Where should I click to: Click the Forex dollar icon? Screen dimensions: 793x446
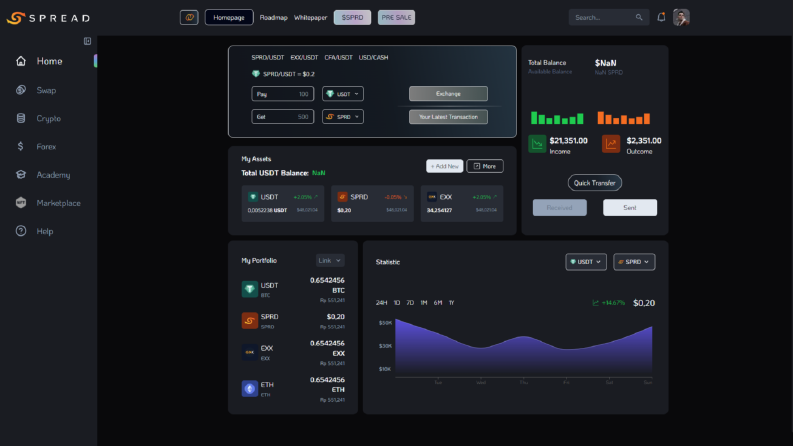(x=21, y=147)
